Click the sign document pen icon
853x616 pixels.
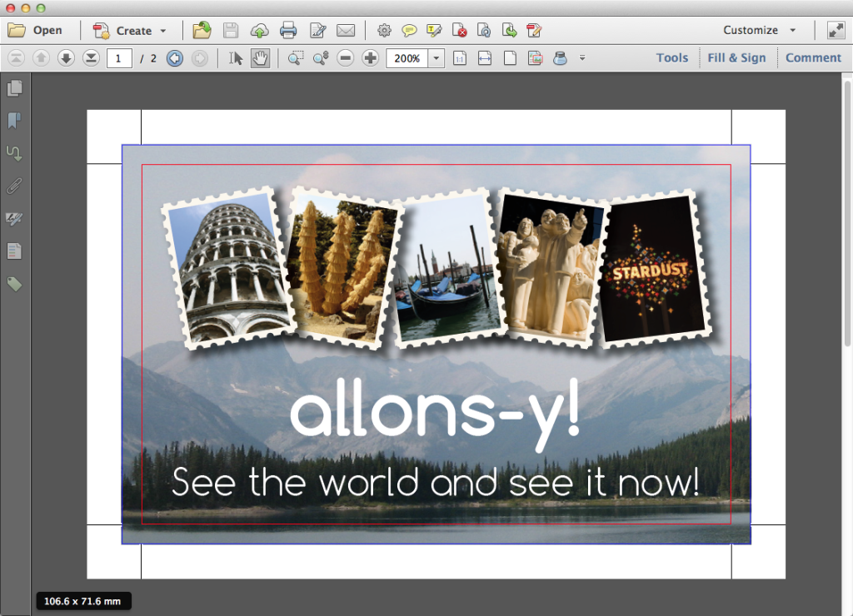317,31
